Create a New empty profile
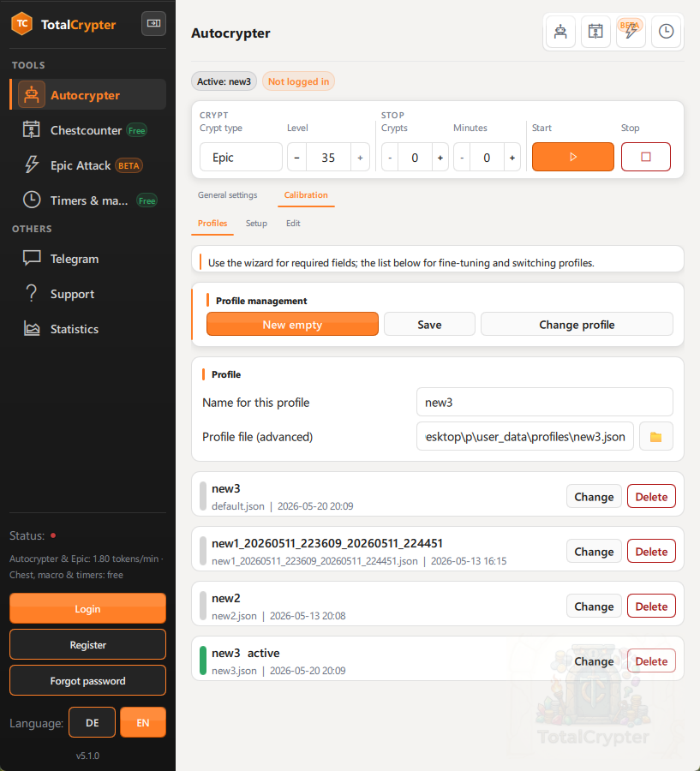Viewport: 700px width, 771px height. 292,325
